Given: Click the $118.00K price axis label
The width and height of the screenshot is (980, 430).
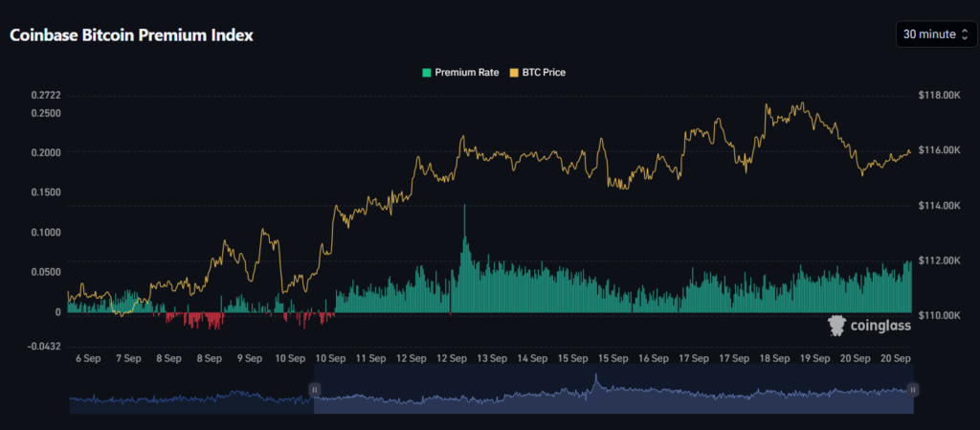Looking at the screenshot, I should coord(938,96).
